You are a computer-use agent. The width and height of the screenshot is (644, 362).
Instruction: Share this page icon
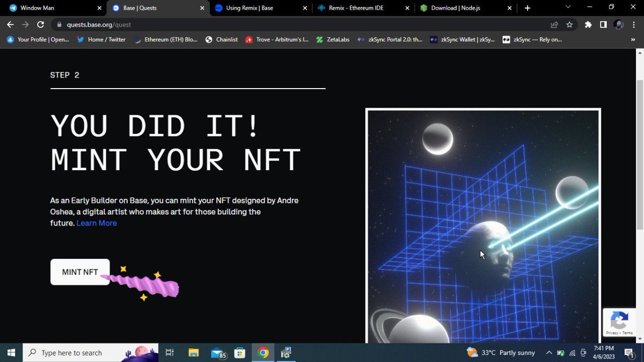pyautogui.click(x=554, y=25)
